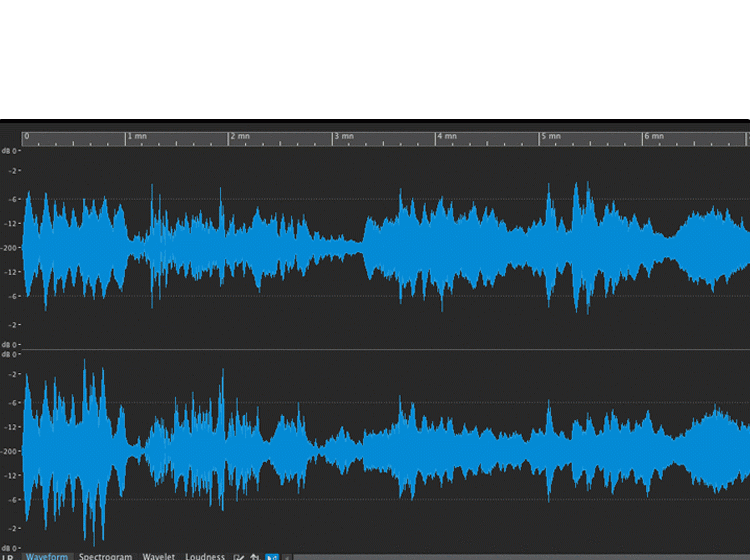Click the edit icon right of Loudness

239,557
